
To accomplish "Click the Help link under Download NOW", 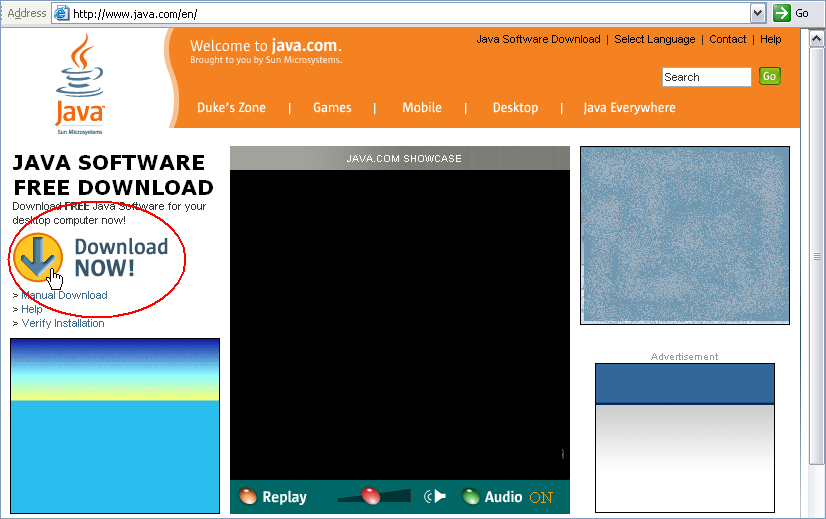I will point(32,309).
